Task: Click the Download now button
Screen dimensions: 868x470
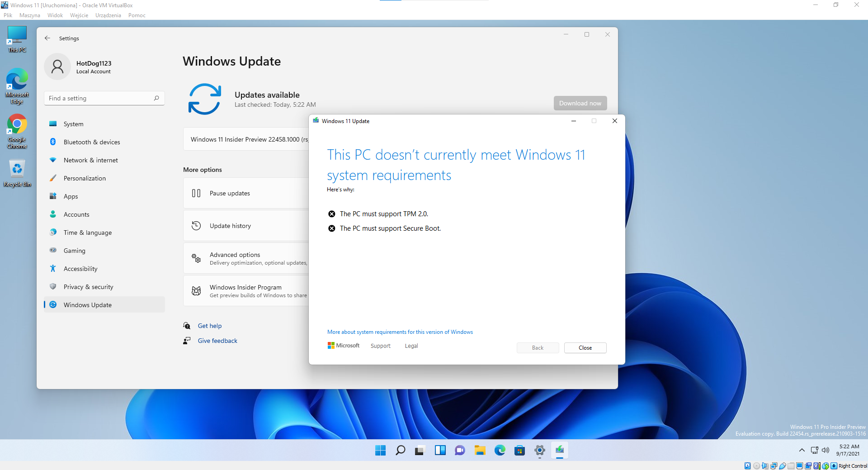Action: coord(580,103)
